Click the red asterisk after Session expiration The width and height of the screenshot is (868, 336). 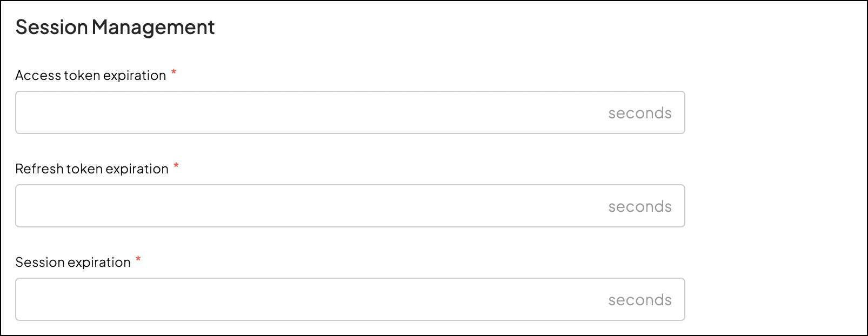click(138, 260)
